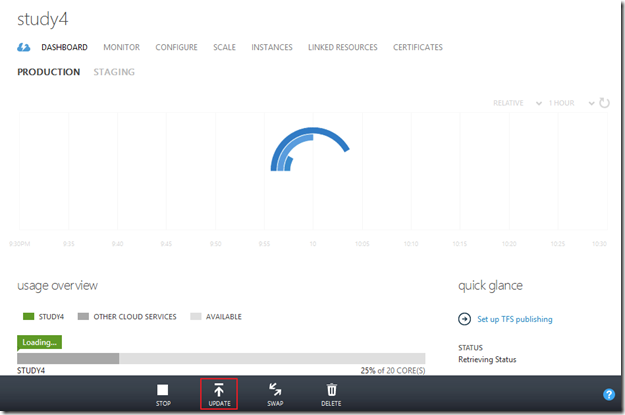Click the quick glance heading
This screenshot has height=415, width=625.
(x=490, y=286)
